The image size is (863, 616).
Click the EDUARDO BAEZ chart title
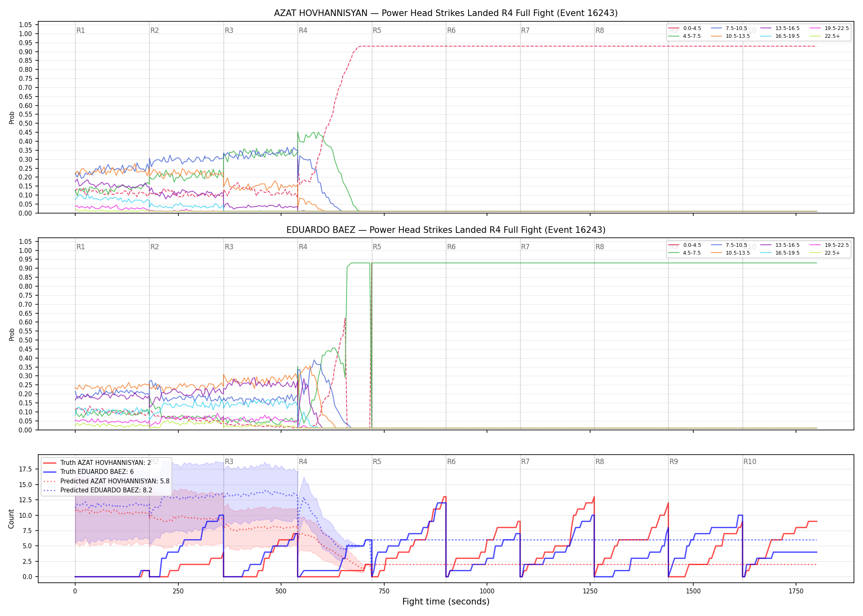pos(446,230)
